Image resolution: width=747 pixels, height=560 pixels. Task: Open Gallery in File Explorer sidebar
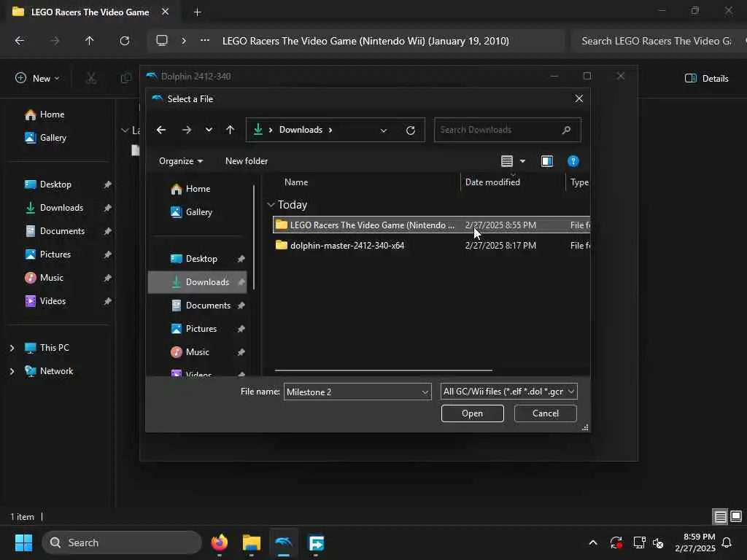46,138
